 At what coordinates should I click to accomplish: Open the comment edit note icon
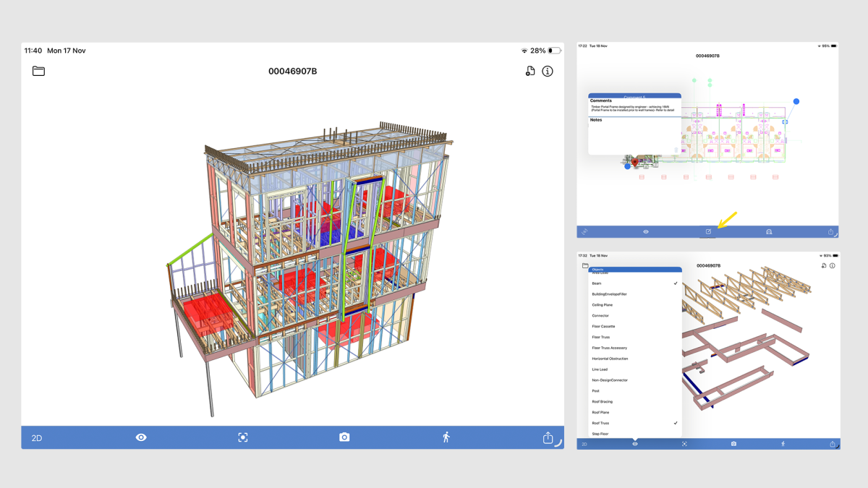(x=708, y=232)
